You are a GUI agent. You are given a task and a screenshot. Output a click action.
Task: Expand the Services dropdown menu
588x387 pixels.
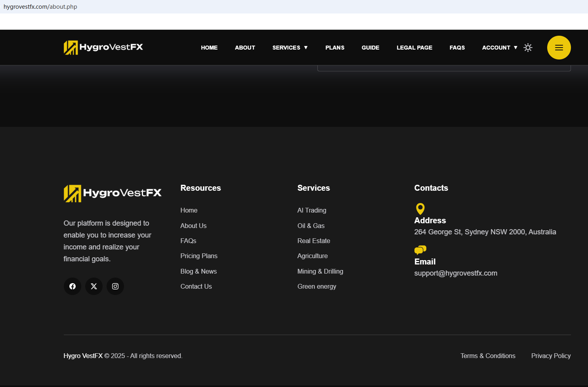pyautogui.click(x=290, y=48)
